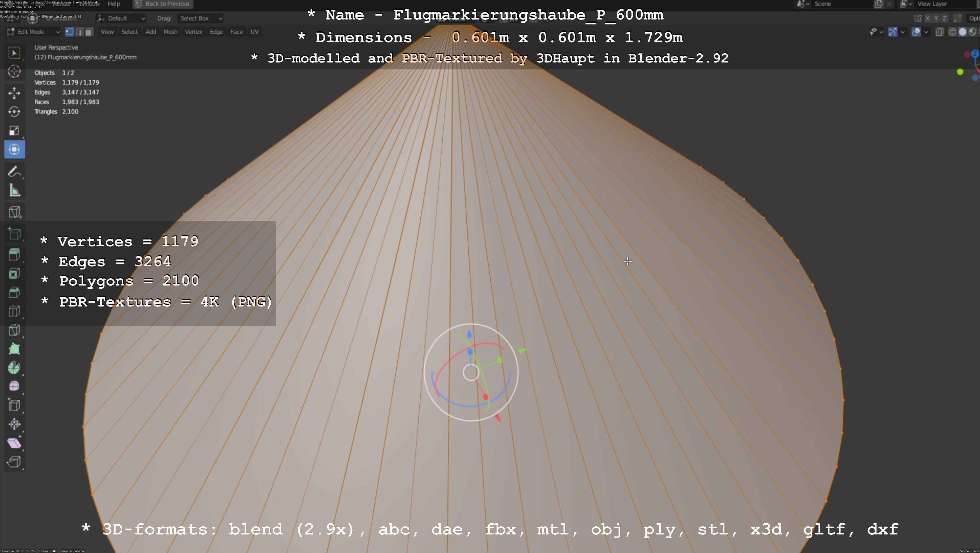This screenshot has width=980, height=553.
Task: Activate the Move tool
Action: 14,93
